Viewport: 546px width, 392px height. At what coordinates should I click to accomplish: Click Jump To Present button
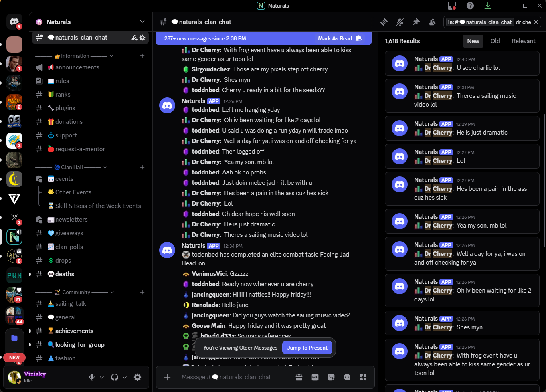pyautogui.click(x=307, y=348)
